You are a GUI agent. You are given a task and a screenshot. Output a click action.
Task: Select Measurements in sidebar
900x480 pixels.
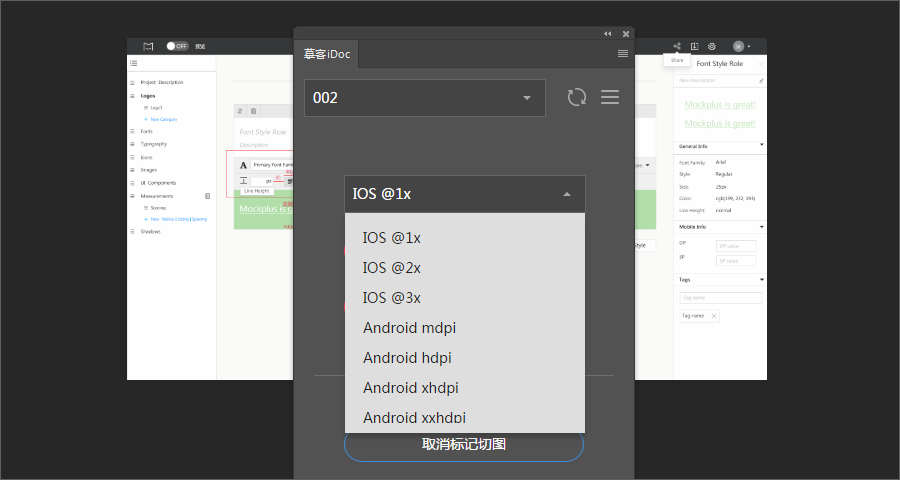(157, 196)
